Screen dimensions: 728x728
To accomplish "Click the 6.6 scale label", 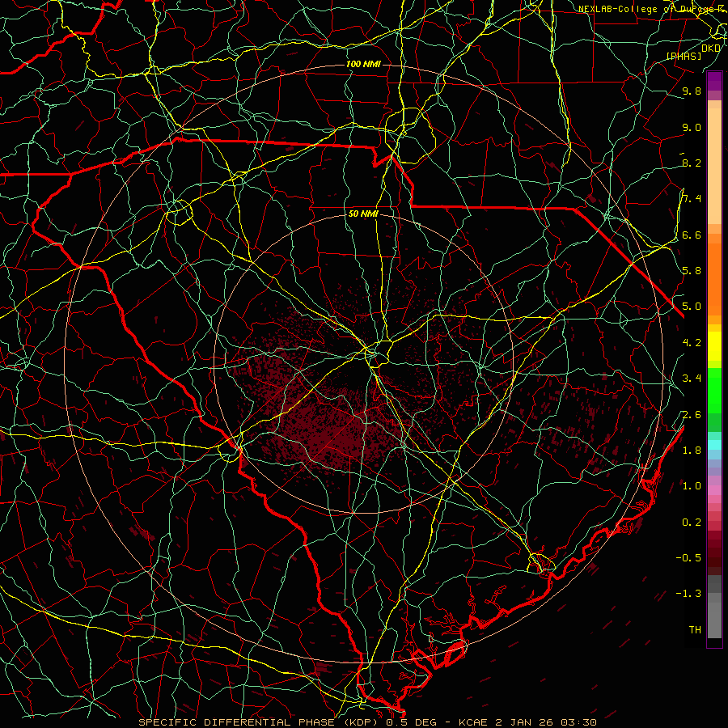I will [692, 235].
